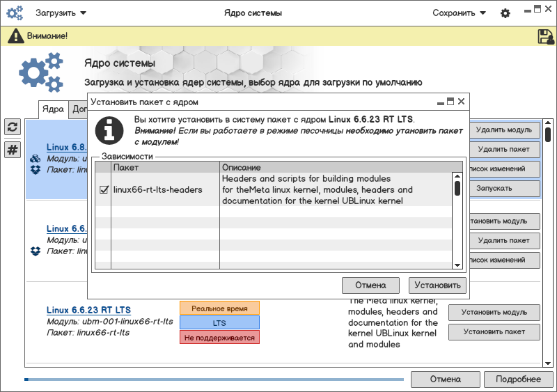Click the double-gear app icon in title bar
Viewport: 557px width, 392px height.
point(15,13)
